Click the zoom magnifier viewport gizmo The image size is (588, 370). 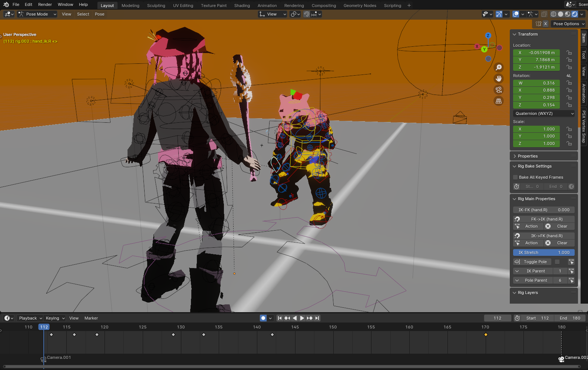pos(499,67)
